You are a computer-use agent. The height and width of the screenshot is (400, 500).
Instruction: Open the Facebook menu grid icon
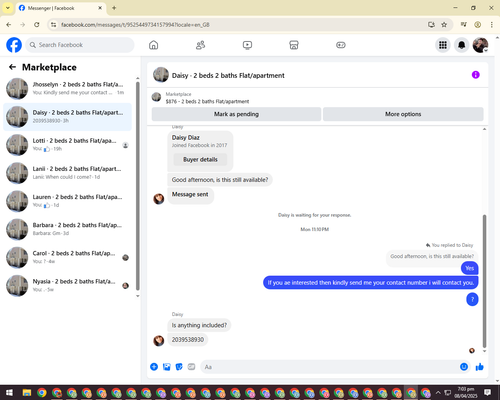click(443, 45)
